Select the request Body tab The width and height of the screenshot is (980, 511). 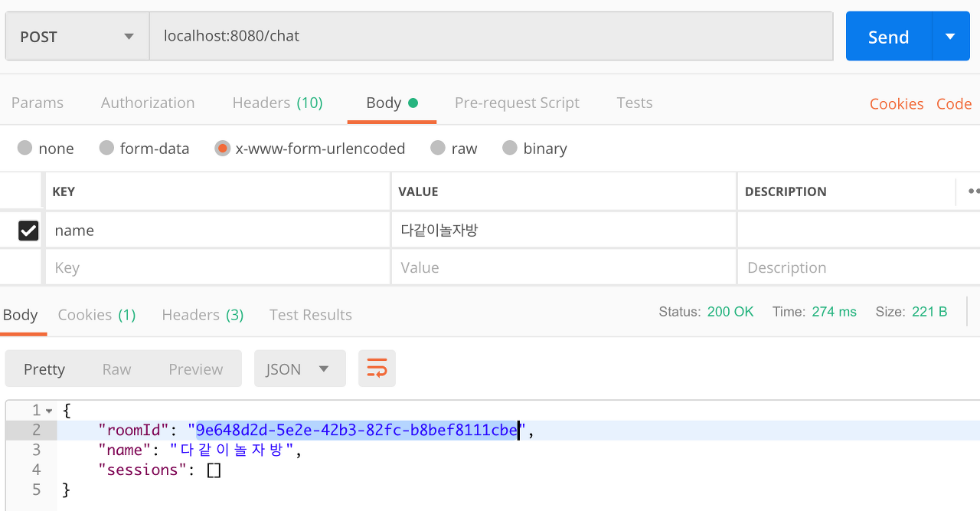click(391, 103)
